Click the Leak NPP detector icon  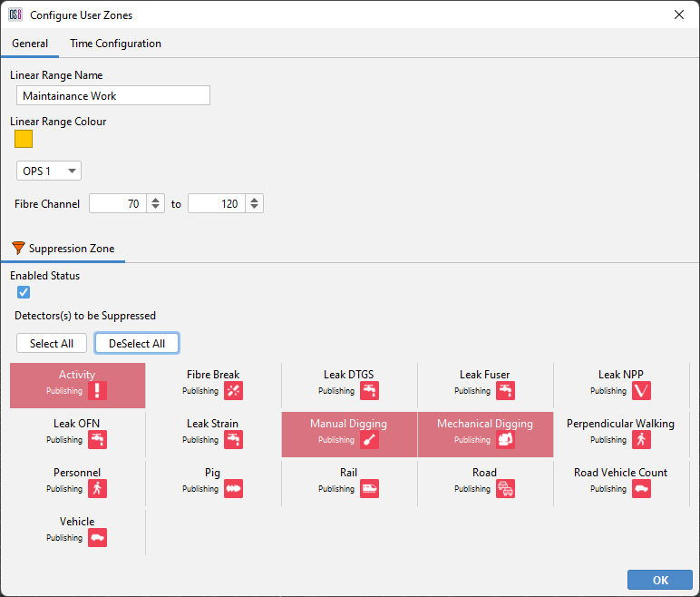pos(642,391)
